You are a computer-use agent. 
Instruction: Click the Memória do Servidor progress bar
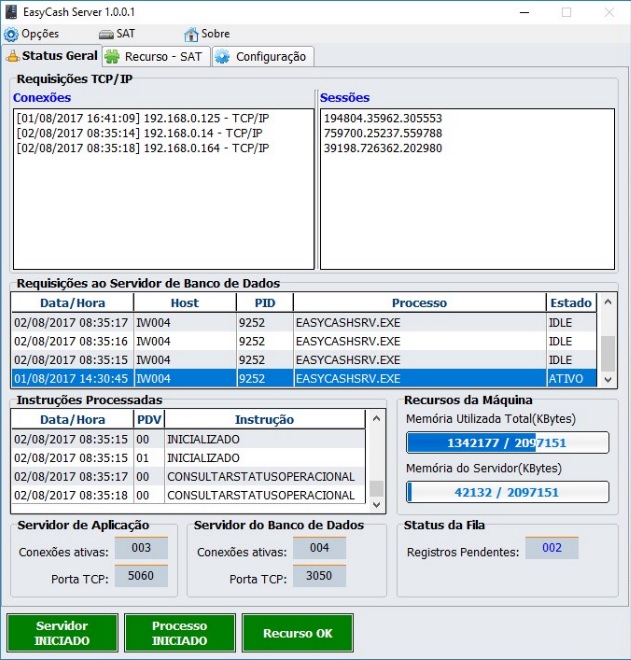(507, 492)
